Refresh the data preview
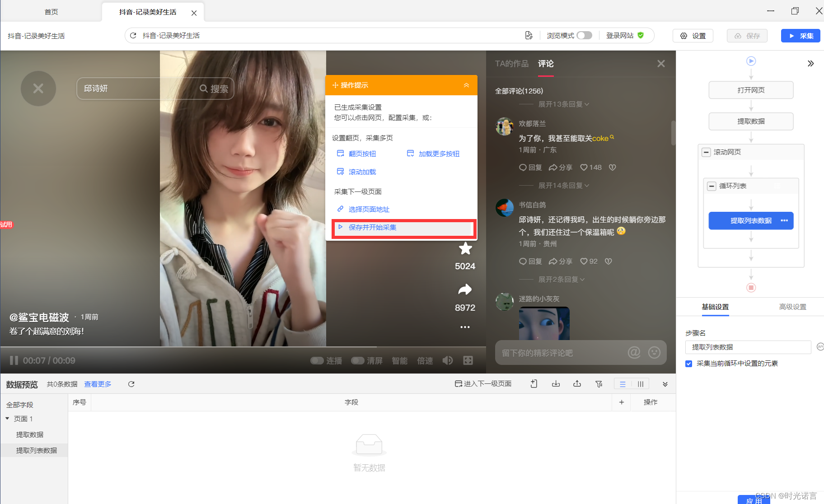The image size is (824, 504). [x=131, y=384]
